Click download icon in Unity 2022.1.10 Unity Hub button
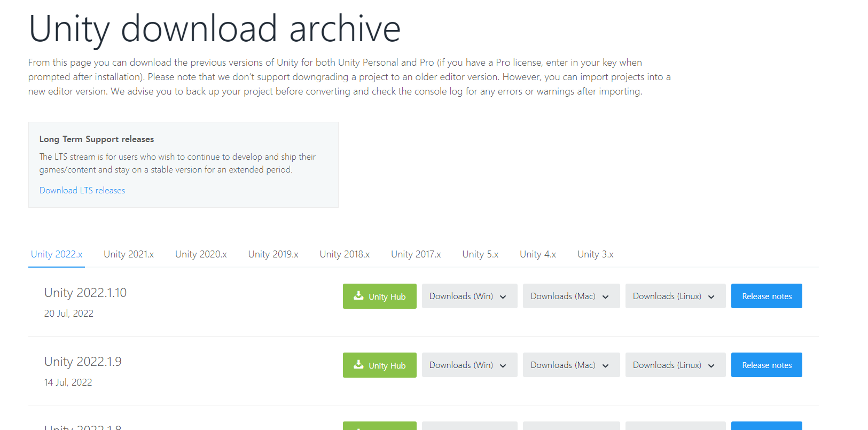Viewport: 868px width, 430px height. (358, 295)
